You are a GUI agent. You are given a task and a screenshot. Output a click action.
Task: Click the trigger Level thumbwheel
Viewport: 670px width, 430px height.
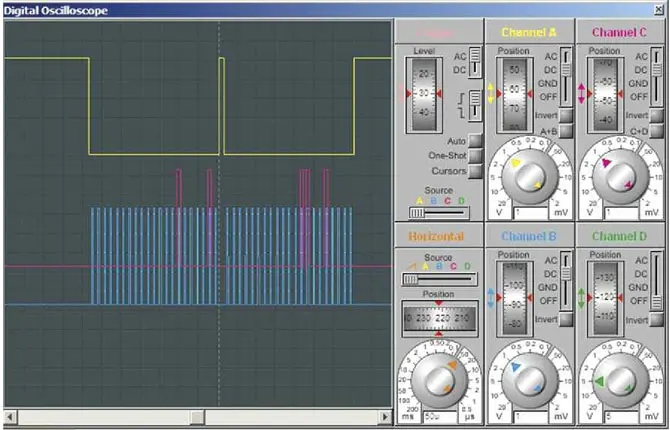422,92
